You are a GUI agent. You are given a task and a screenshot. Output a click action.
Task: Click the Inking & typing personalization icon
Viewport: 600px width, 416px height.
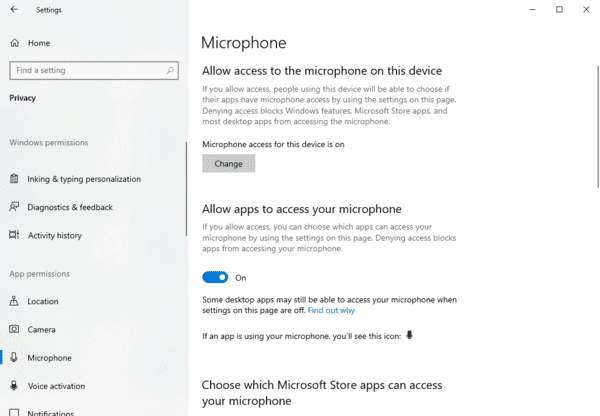[14, 179]
